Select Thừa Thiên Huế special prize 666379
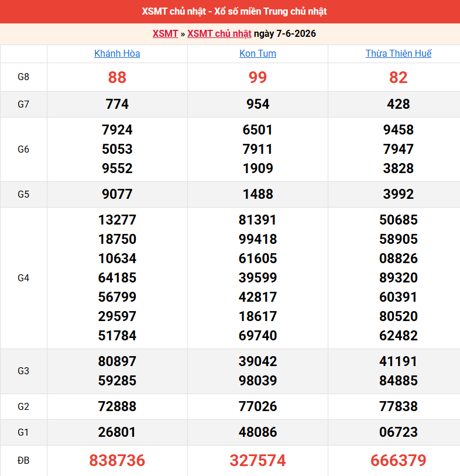The height and width of the screenshot is (476, 460). [399, 461]
